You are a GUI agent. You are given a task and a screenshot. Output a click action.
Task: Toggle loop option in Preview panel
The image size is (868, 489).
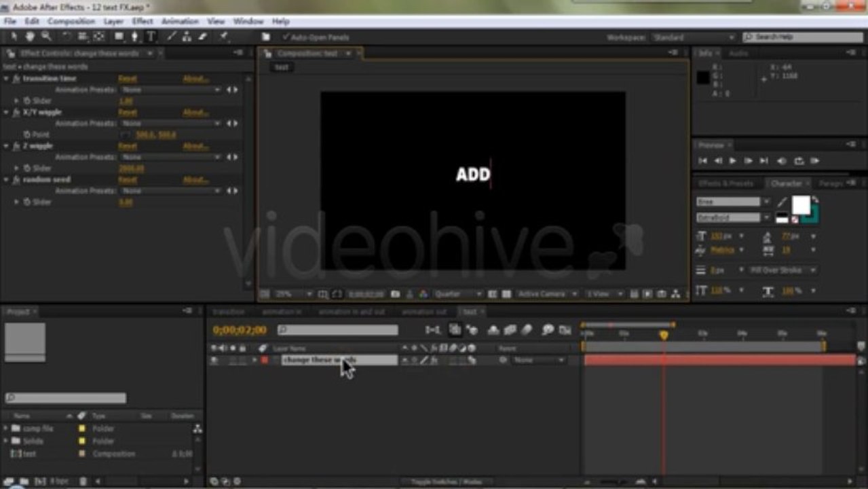click(799, 161)
